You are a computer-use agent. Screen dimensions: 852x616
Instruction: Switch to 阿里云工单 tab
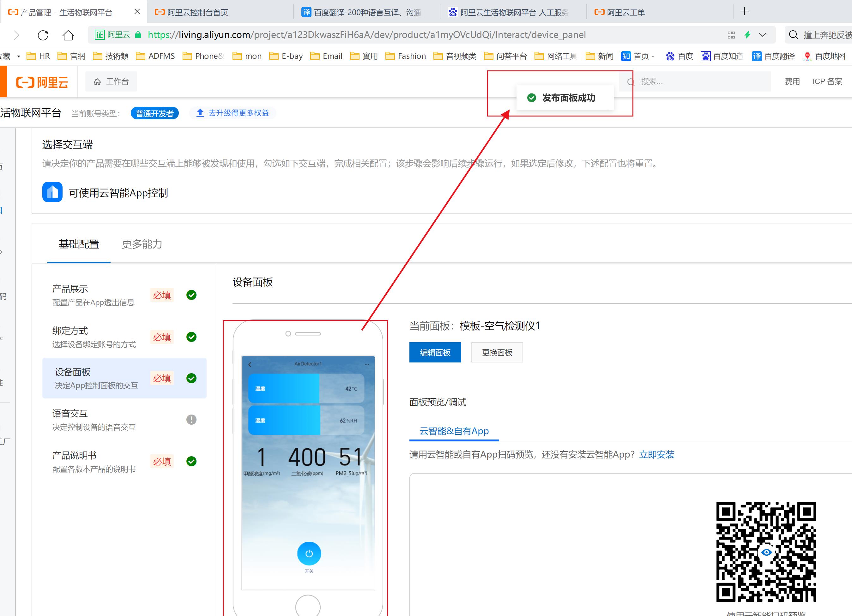(660, 12)
